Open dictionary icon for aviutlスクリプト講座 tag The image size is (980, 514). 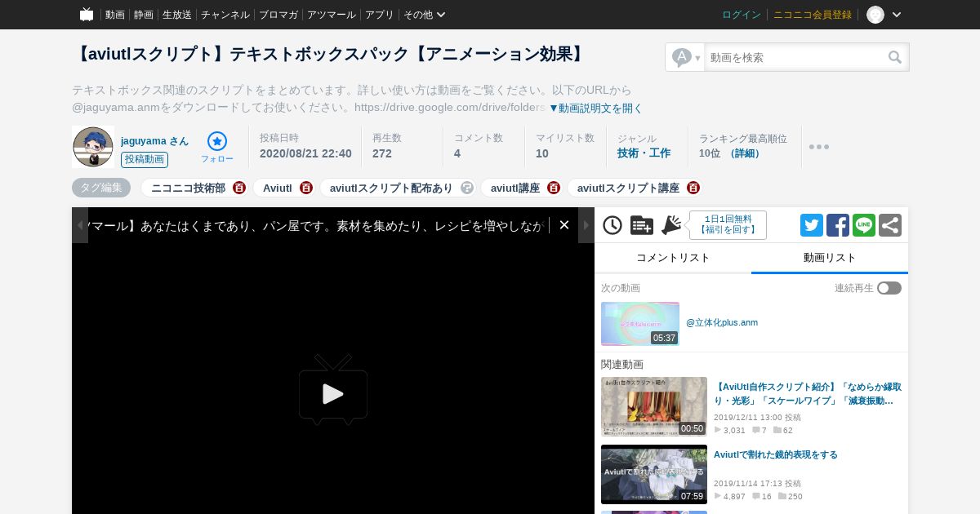click(693, 188)
